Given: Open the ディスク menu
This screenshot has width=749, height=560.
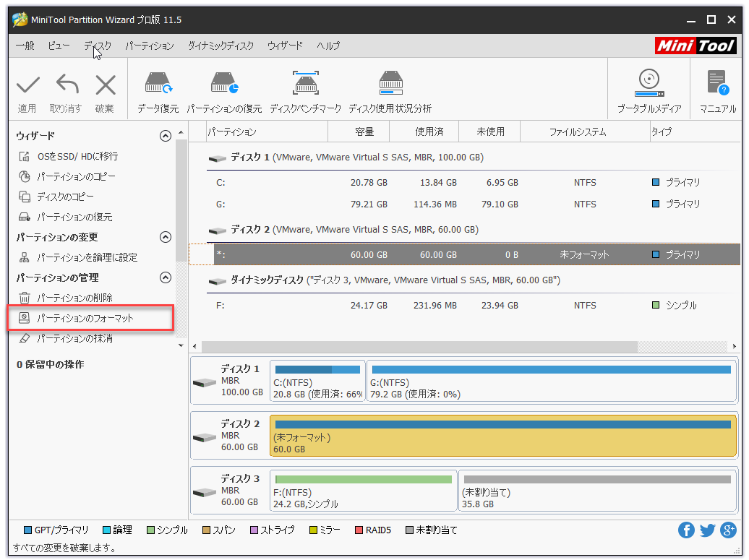Looking at the screenshot, I should tap(98, 46).
